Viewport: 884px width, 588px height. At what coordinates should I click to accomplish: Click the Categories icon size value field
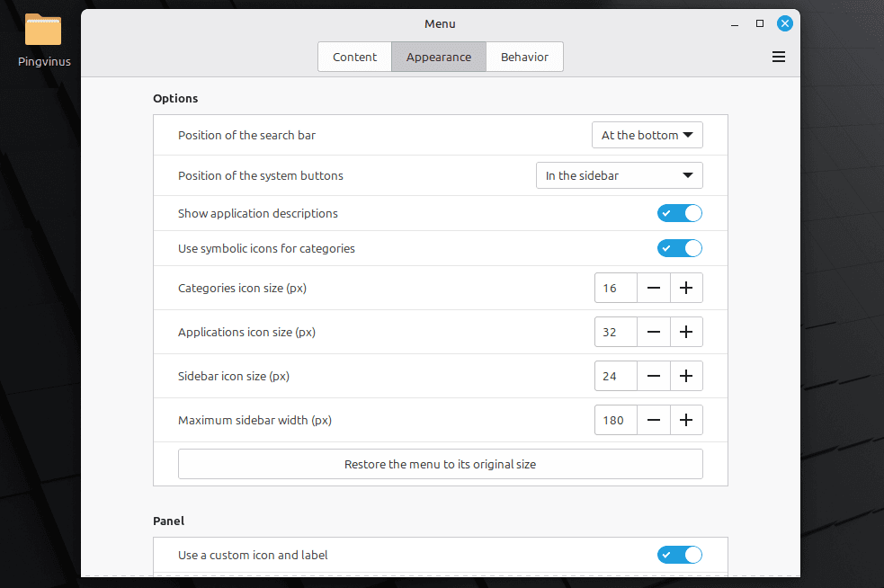(x=615, y=288)
